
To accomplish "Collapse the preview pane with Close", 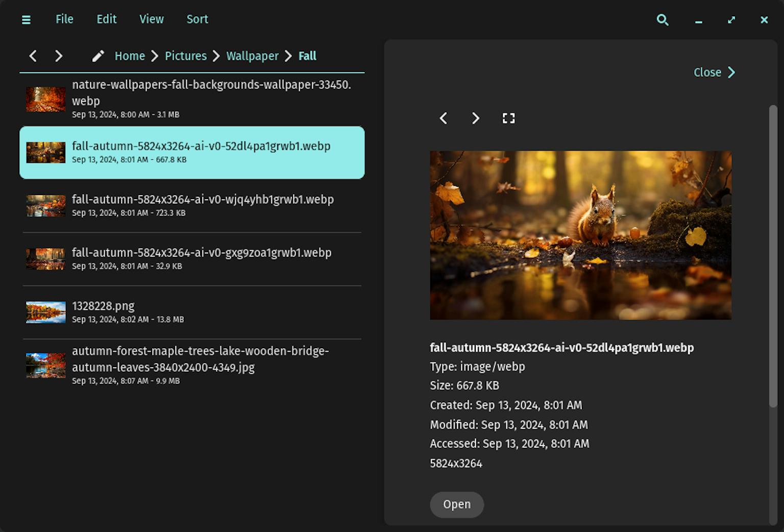I will tap(714, 72).
